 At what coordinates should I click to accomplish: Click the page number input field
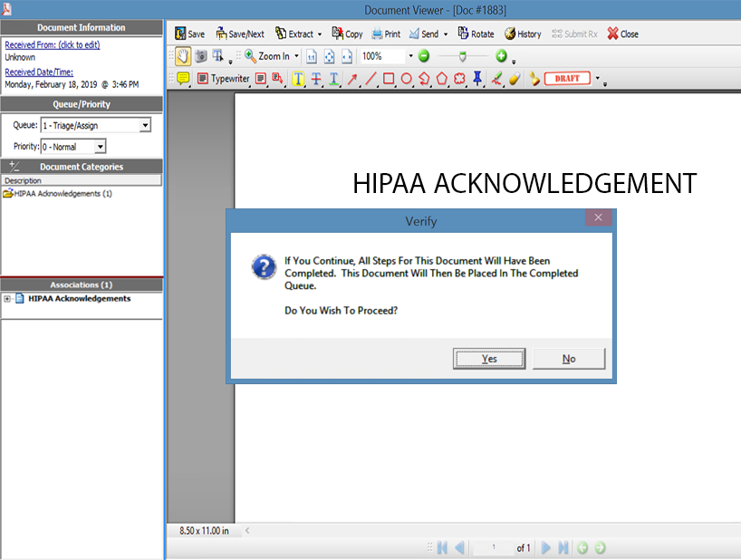[495, 548]
